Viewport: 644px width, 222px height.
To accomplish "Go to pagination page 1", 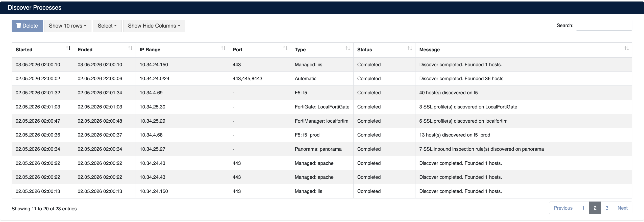I will click(583, 208).
